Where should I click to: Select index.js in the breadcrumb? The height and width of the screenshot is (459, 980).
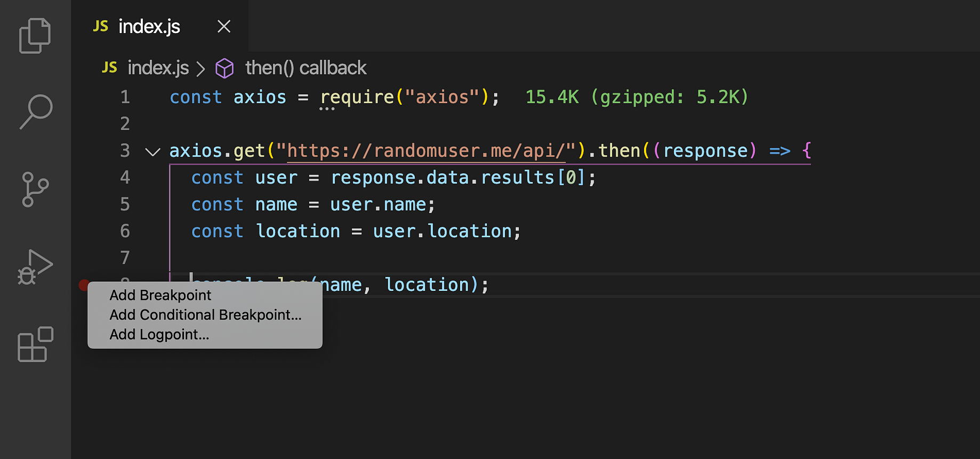[158, 68]
